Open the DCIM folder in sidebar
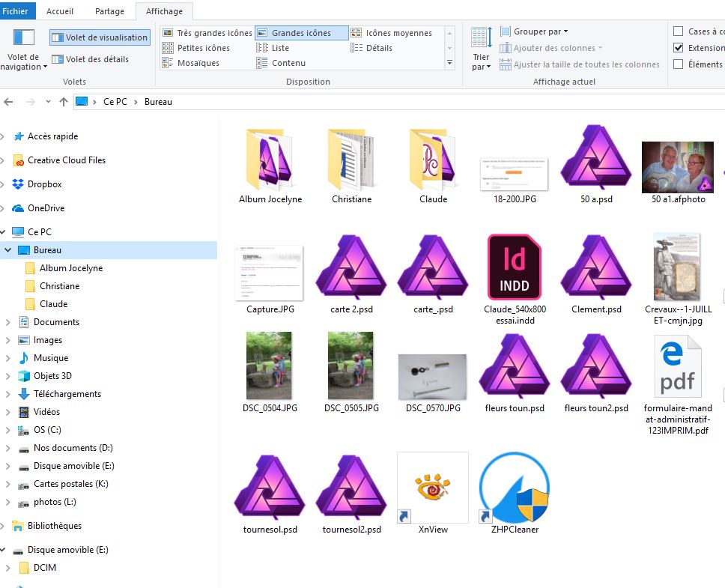 click(44, 568)
